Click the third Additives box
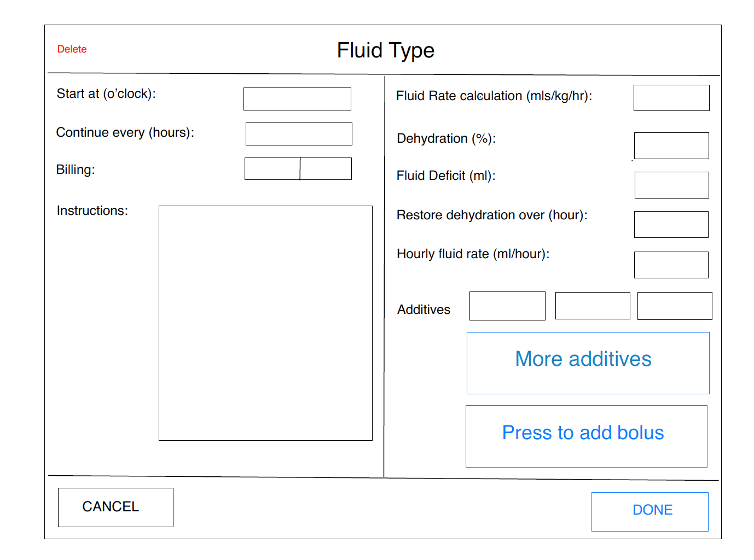 point(675,306)
